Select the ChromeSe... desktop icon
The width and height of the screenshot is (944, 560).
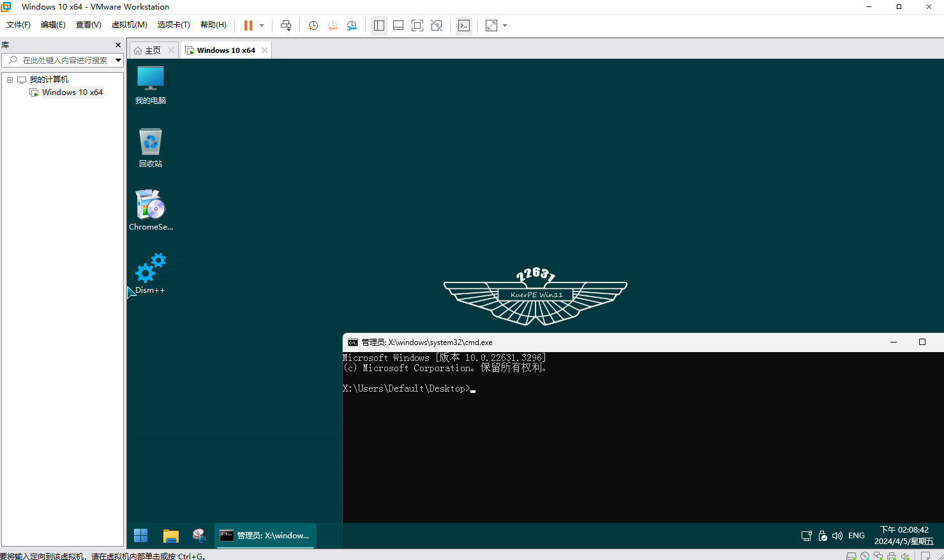151,210
